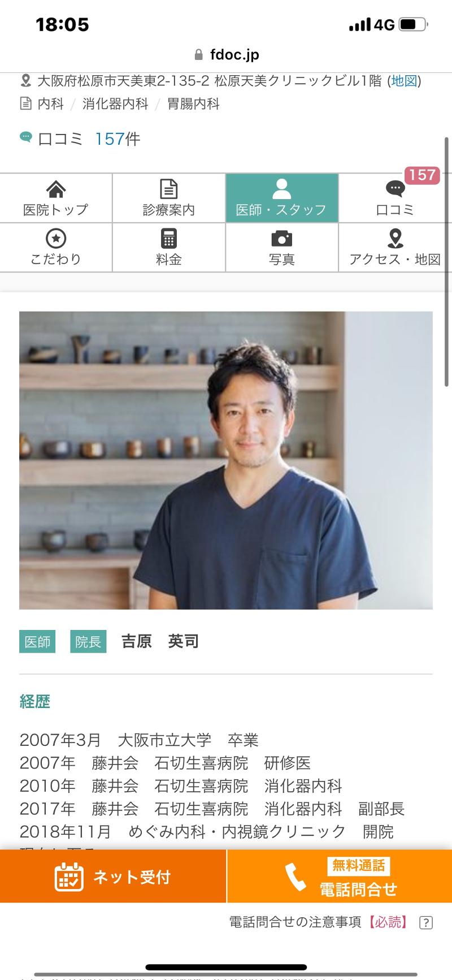Open 写真 camera icon tab
The width and height of the screenshot is (452, 980).
coord(282,247)
